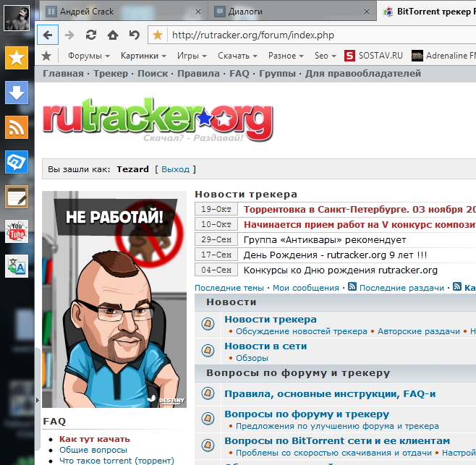Open Трекер in the site menu

pyautogui.click(x=111, y=74)
